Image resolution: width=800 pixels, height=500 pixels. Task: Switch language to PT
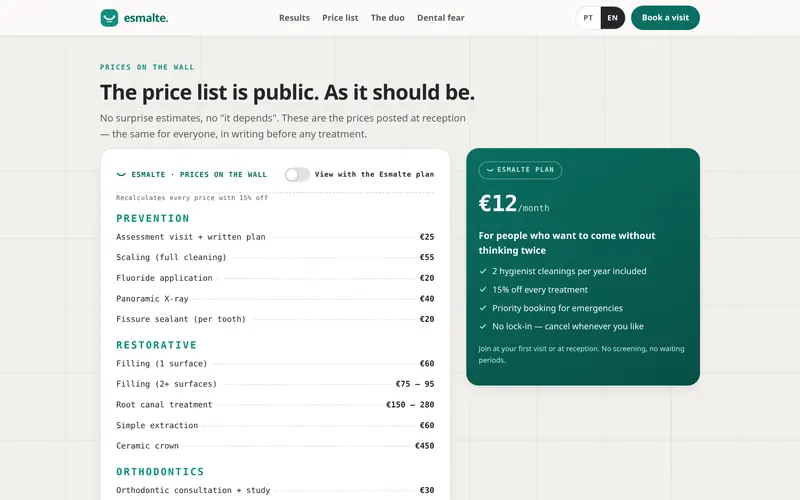pyautogui.click(x=588, y=18)
